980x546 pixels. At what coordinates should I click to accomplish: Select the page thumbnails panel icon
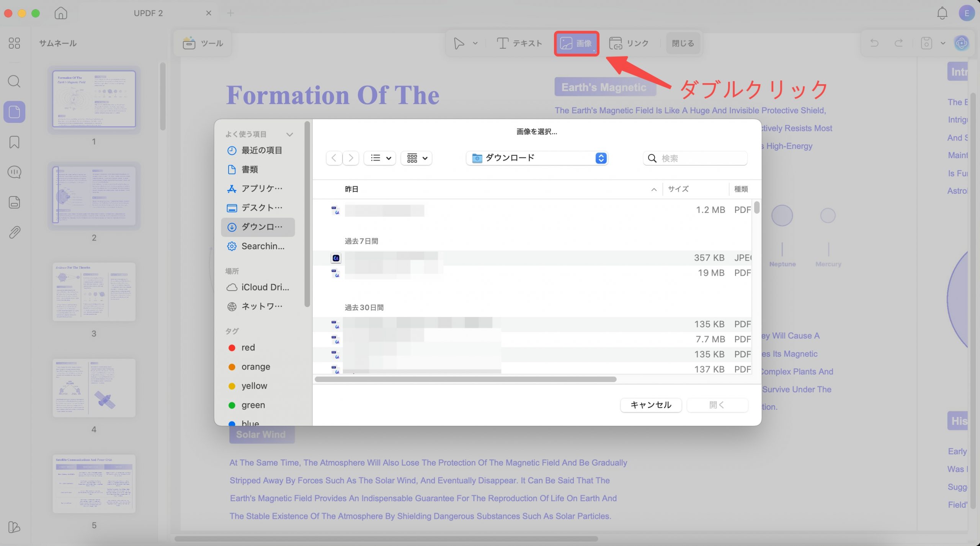pyautogui.click(x=14, y=112)
